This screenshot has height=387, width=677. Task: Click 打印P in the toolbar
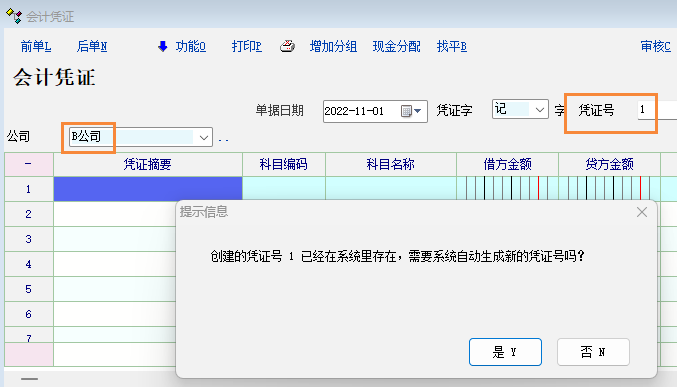click(247, 46)
